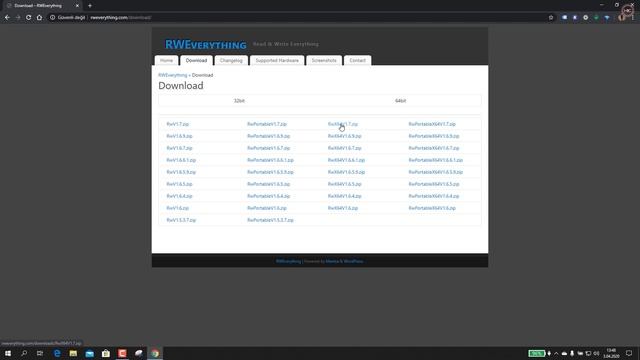Select the Download tab
640x360 pixels.
coord(196,60)
